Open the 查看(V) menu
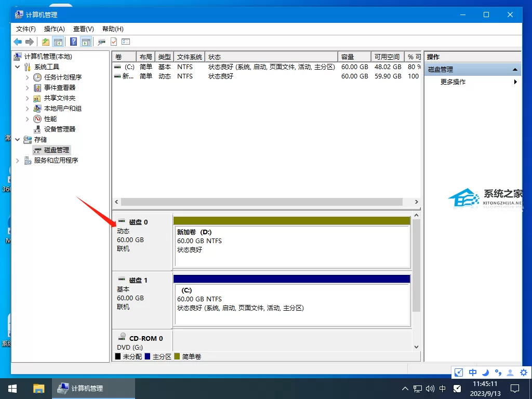Viewport: 532px width, 399px height. coord(84,29)
